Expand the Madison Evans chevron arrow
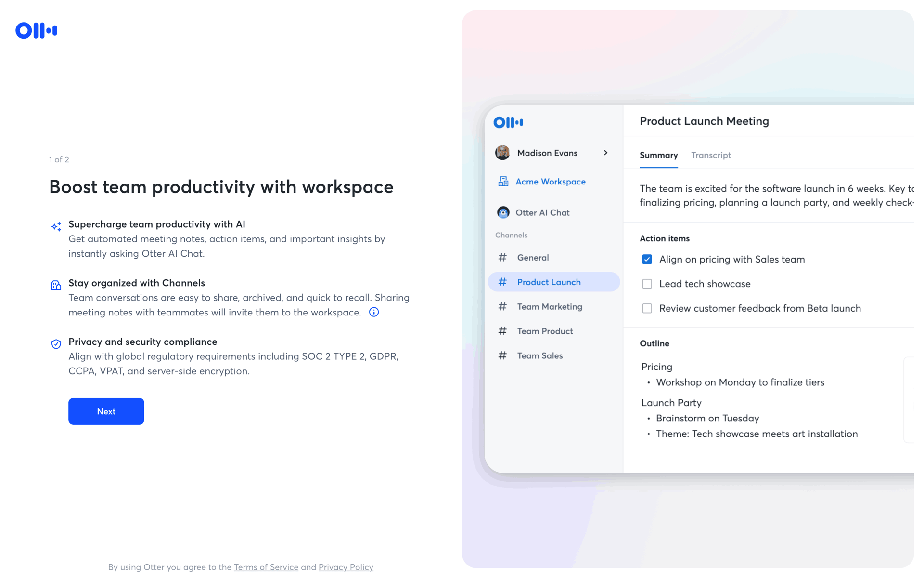924x578 pixels. point(606,153)
